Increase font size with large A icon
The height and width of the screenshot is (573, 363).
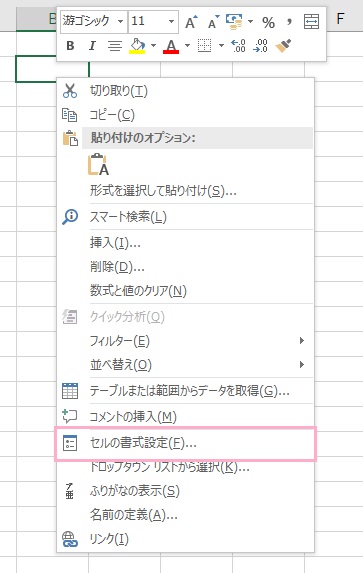[x=191, y=22]
